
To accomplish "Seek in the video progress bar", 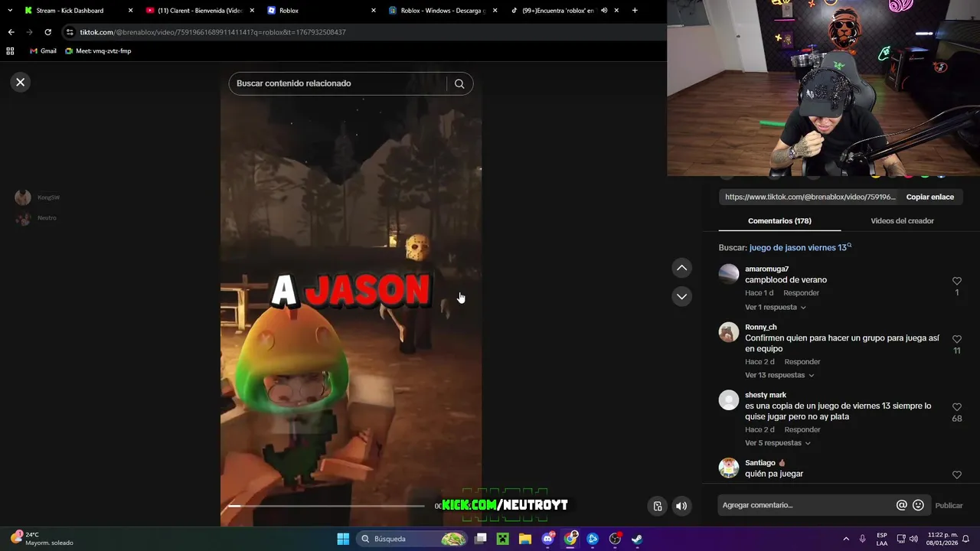I will click(x=326, y=506).
